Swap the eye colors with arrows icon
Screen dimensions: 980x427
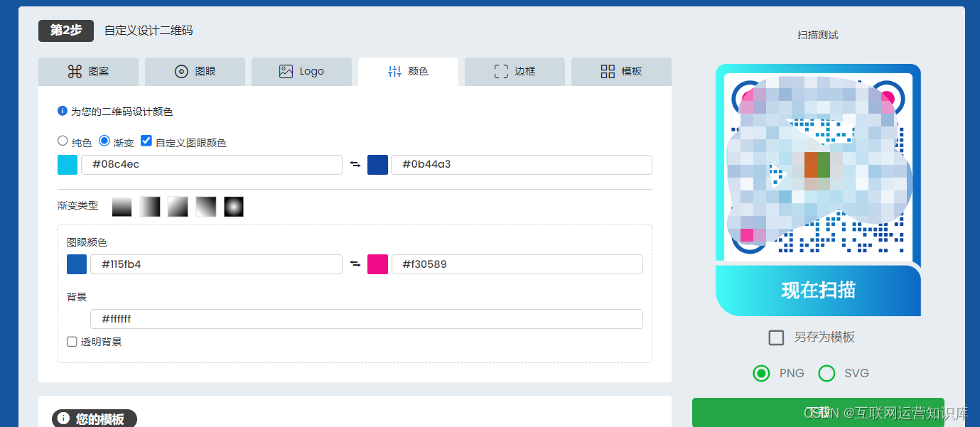coord(355,264)
